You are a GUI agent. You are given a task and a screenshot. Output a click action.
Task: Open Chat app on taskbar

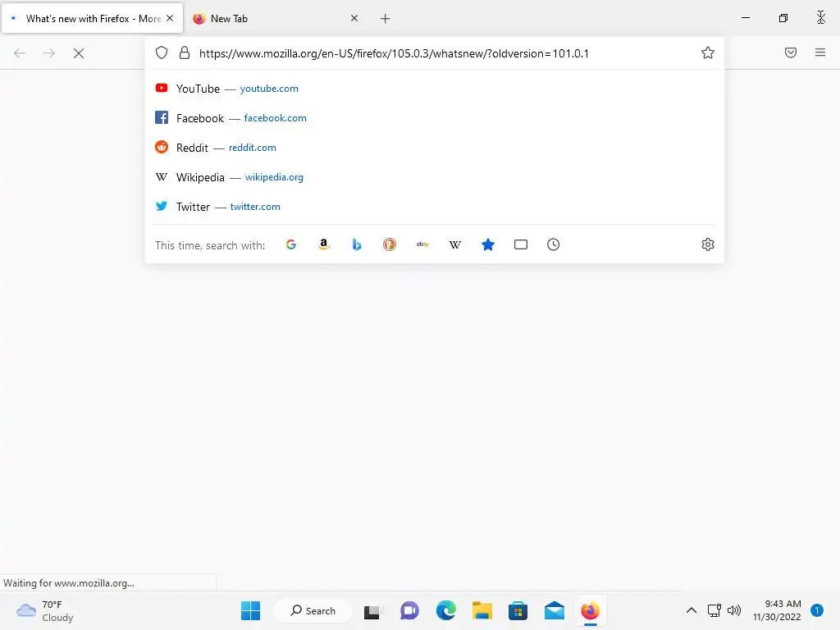coord(410,610)
